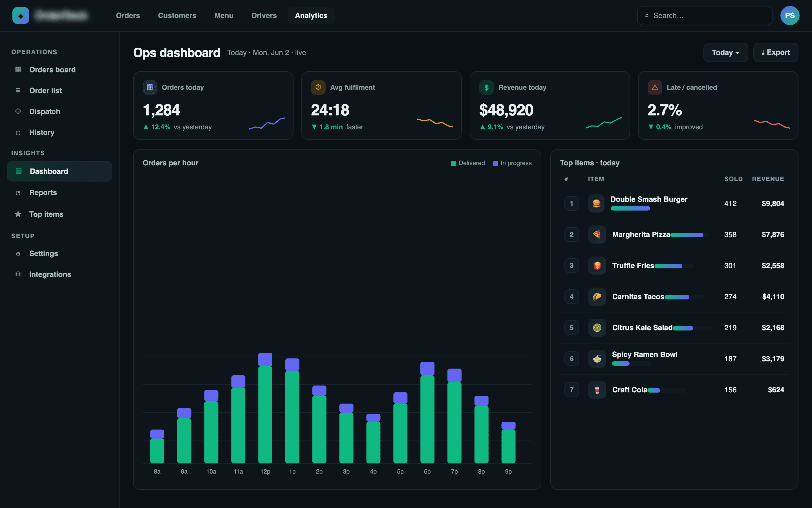Click the Double Smash Burger progress bar
Image resolution: width=812 pixels, height=508 pixels.
point(630,208)
